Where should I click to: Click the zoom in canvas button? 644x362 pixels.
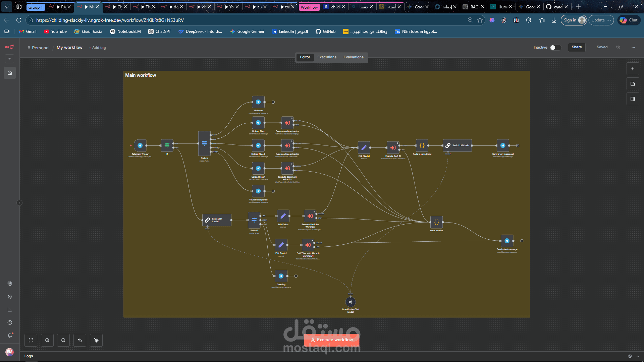pyautogui.click(x=47, y=340)
